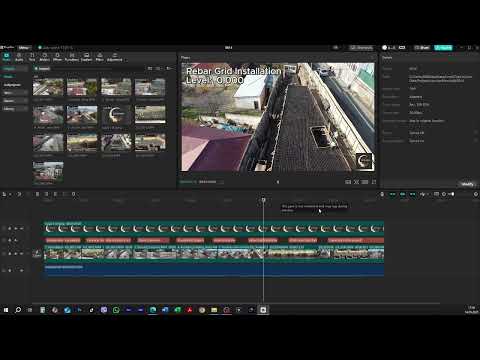
Task: Expand the Import section in sidebar
Action: (15, 68)
